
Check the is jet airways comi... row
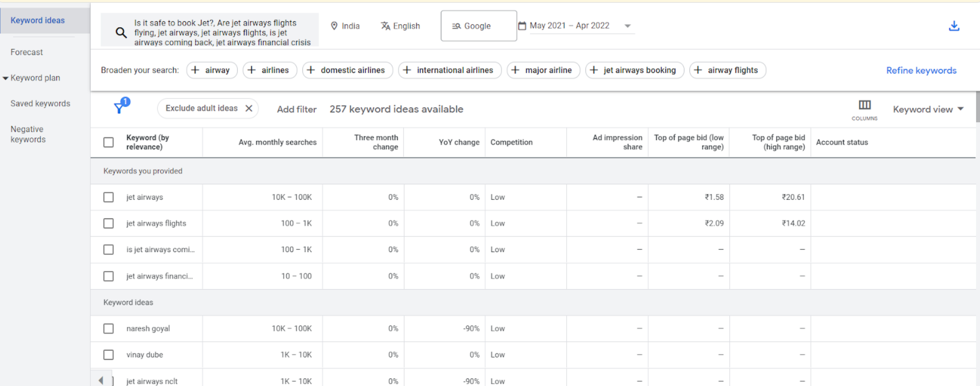tap(108, 249)
